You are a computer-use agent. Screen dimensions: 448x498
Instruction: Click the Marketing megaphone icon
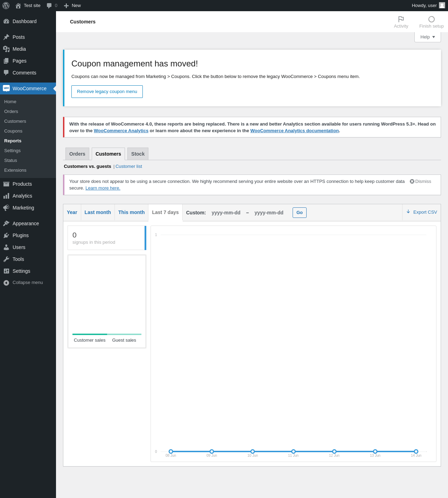click(6, 208)
